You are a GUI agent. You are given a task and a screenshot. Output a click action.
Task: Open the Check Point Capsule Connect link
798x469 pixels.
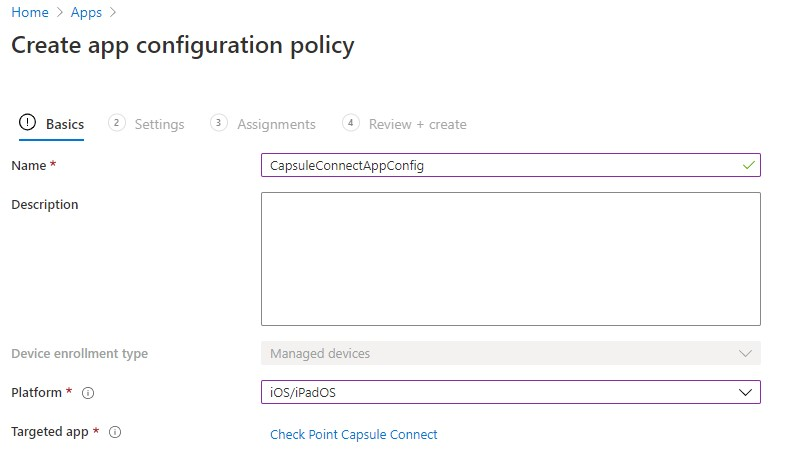pyautogui.click(x=354, y=434)
